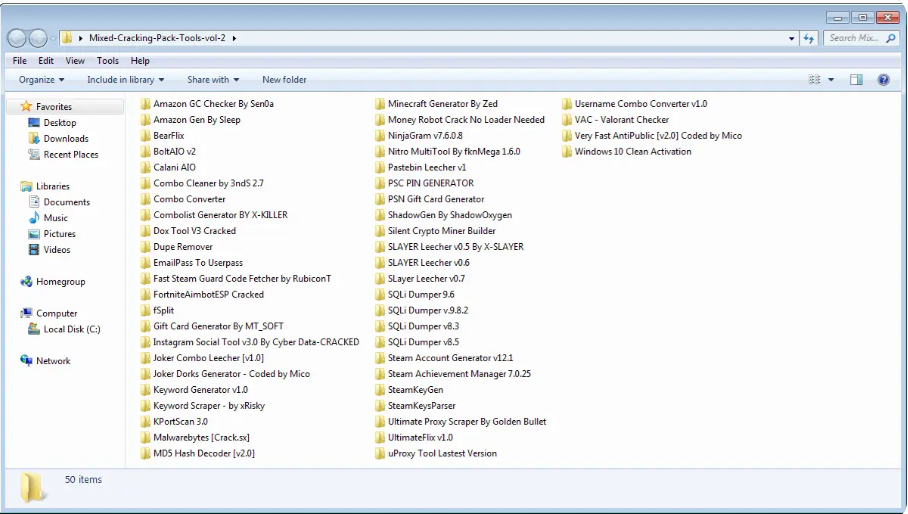908x514 pixels.
Task: Select the Downloads label in Favorites
Action: pos(66,138)
